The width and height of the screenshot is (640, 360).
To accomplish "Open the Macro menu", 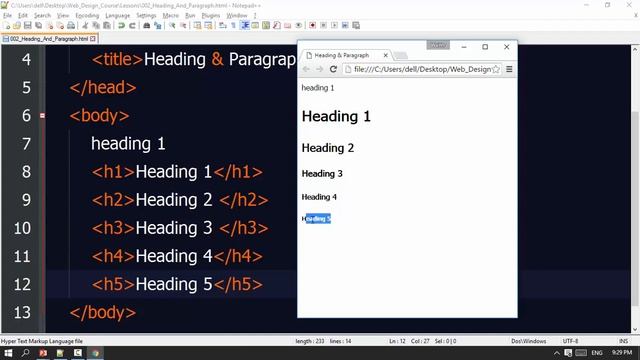I will [x=171, y=16].
